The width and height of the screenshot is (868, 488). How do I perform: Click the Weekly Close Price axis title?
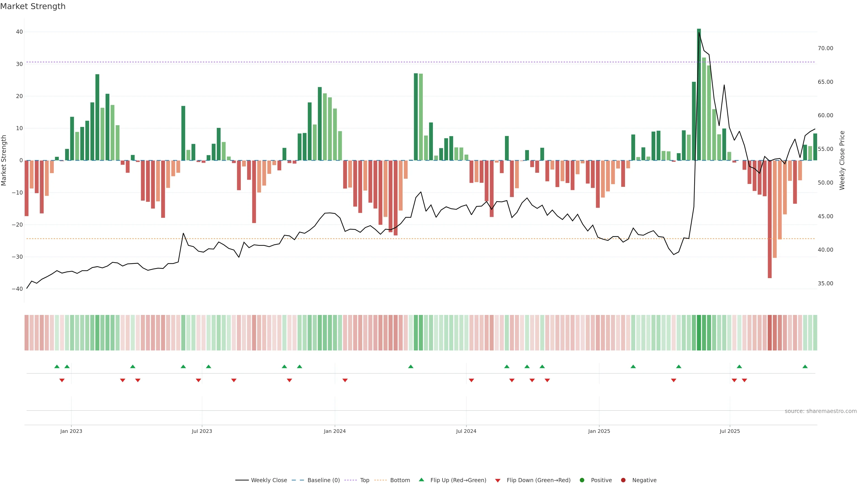842,160
